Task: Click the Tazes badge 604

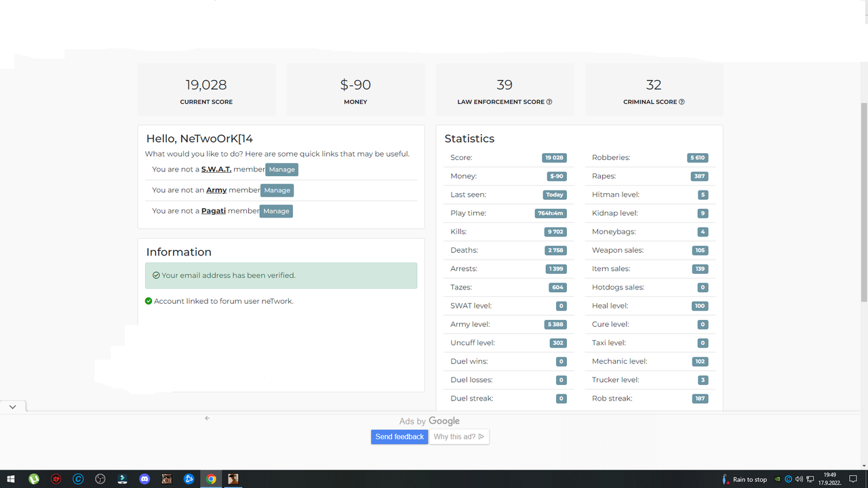Action: point(557,287)
